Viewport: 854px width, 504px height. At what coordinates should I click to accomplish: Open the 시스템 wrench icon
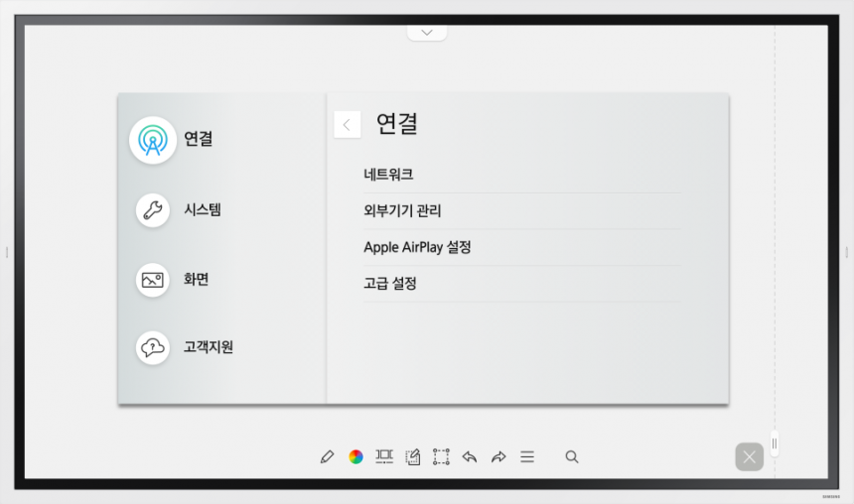[153, 210]
